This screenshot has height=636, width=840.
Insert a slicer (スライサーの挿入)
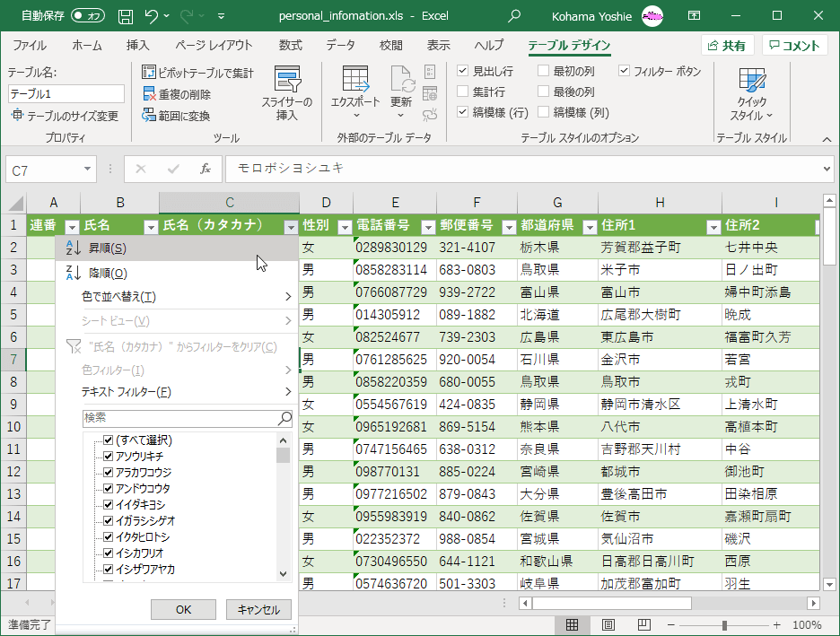(287, 93)
